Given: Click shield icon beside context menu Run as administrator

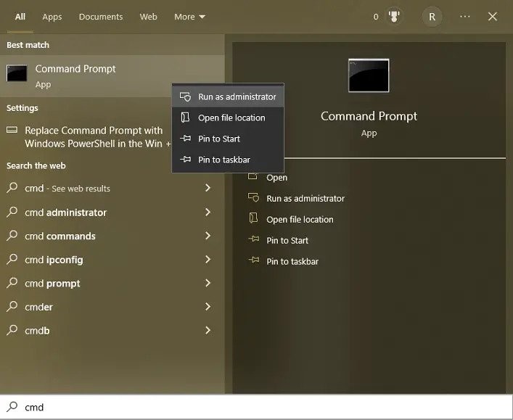Looking at the screenshot, I should pos(185,96).
